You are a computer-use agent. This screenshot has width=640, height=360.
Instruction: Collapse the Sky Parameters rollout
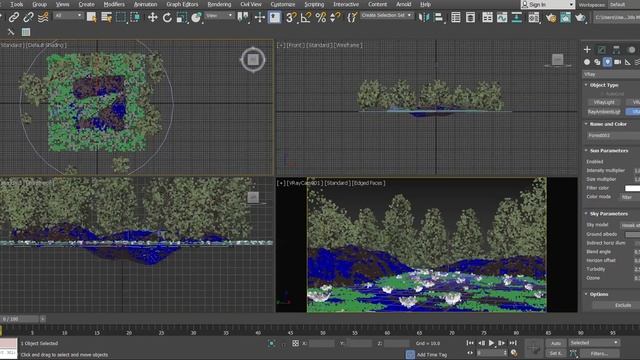(x=608, y=213)
